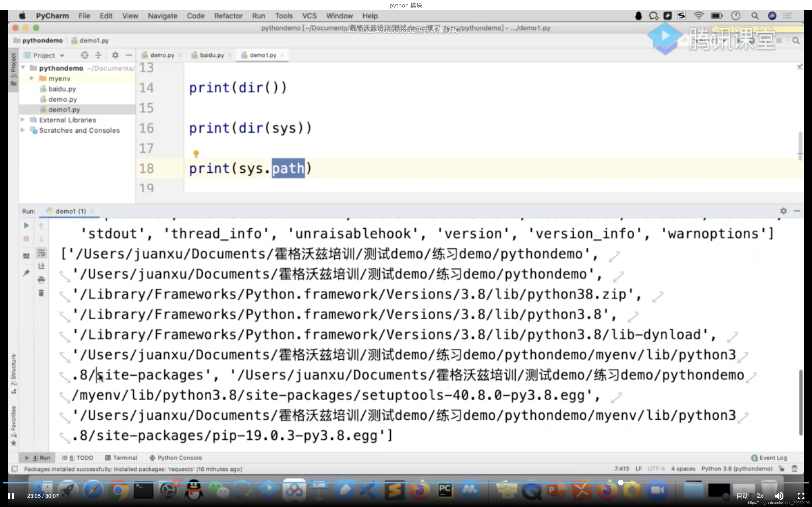
Task: Pause the video playback
Action: (x=11, y=496)
